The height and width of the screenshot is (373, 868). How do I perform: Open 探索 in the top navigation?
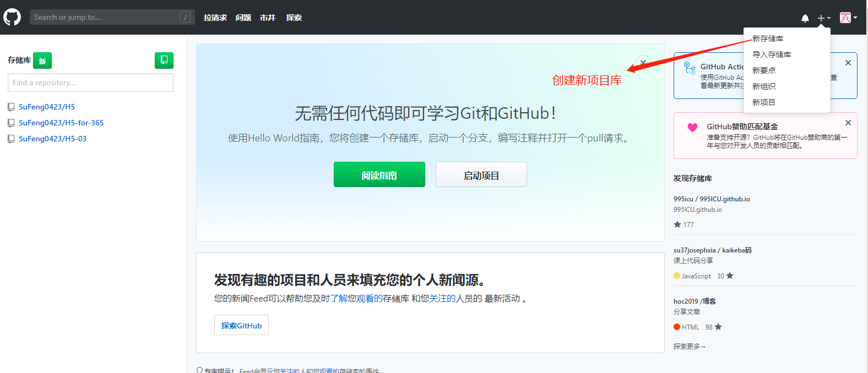[x=294, y=18]
